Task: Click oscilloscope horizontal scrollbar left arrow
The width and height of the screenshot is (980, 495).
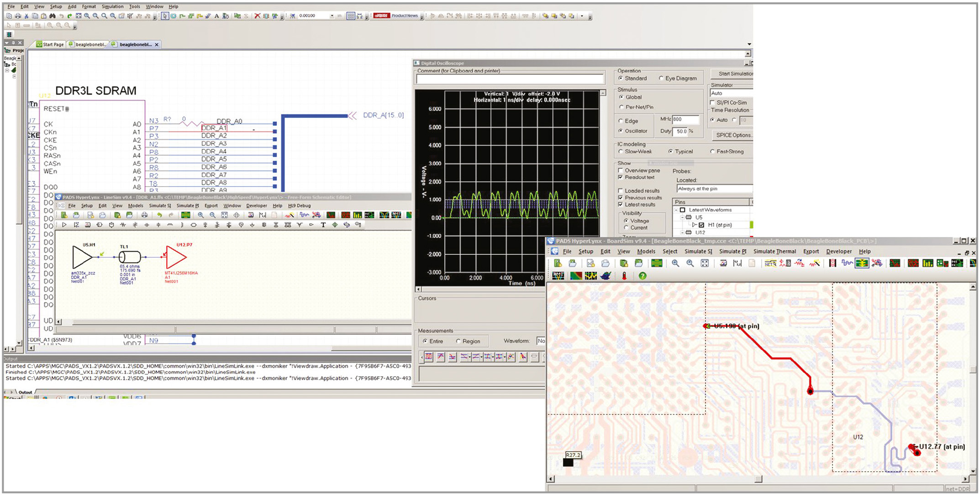Action: coord(418,290)
